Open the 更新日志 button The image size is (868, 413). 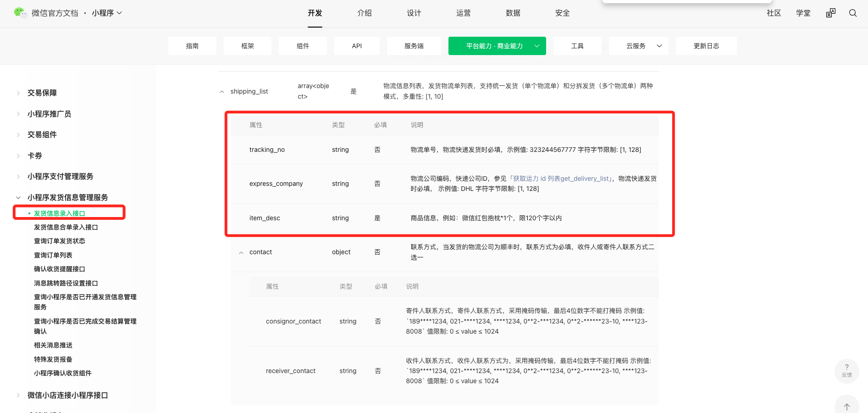[x=706, y=46]
